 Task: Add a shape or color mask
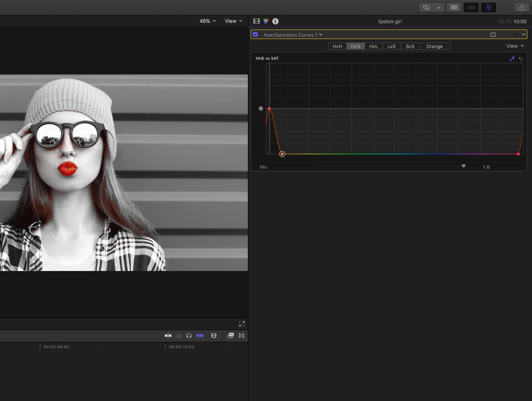[493, 35]
